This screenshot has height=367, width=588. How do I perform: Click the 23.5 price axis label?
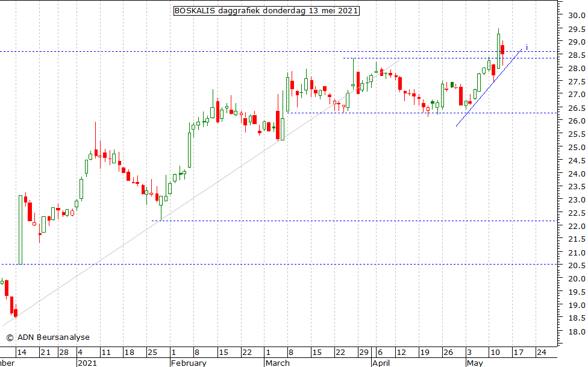click(577, 187)
